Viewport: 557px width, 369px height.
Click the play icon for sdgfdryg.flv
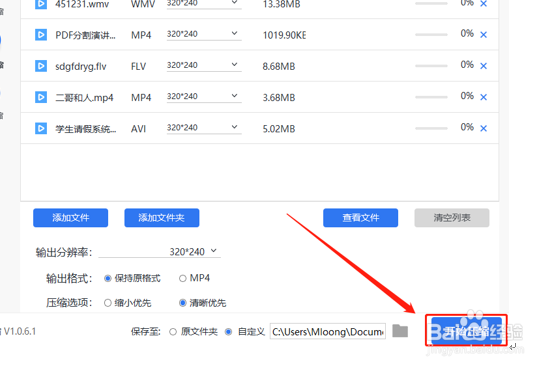[x=41, y=66]
